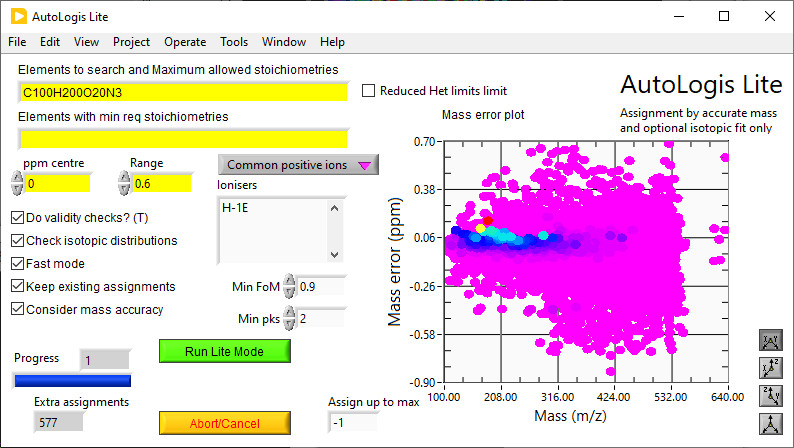
Task: Open the Window menu
Action: pos(284,42)
